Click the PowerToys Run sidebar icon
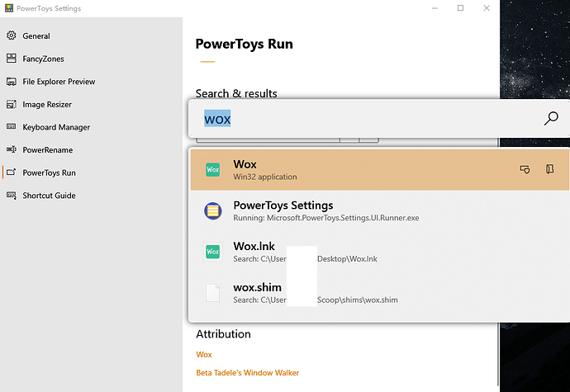Viewport: 570px width, 392px height. (12, 172)
